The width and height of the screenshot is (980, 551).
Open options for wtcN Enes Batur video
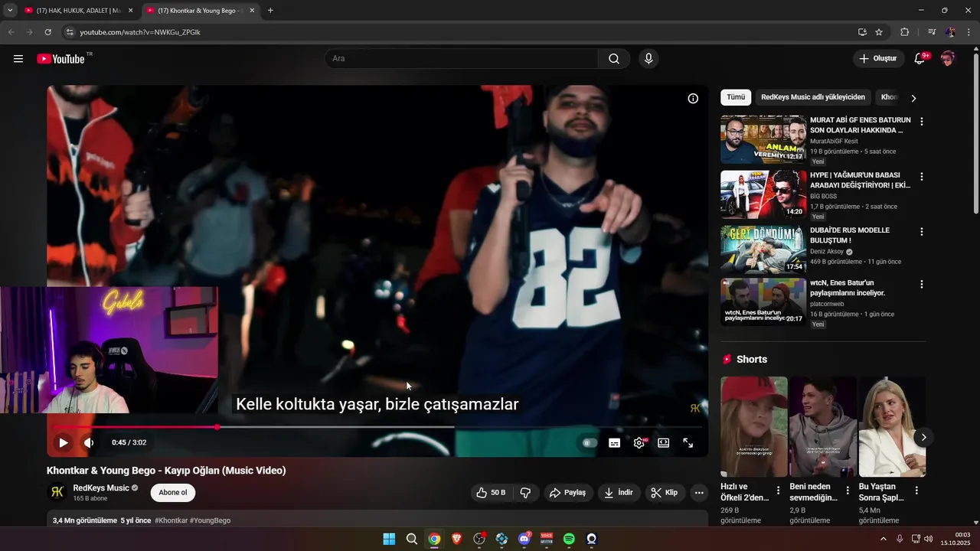(x=922, y=284)
